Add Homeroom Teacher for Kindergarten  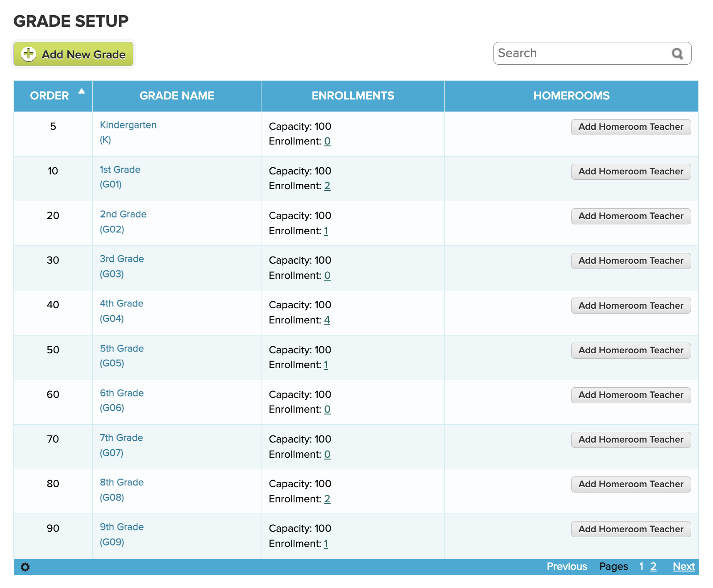631,127
